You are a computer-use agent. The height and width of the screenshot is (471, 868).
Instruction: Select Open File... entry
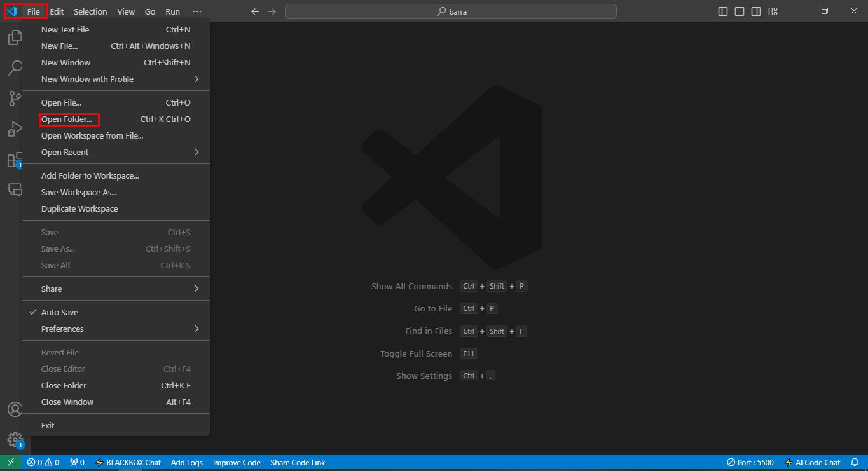pos(116,103)
